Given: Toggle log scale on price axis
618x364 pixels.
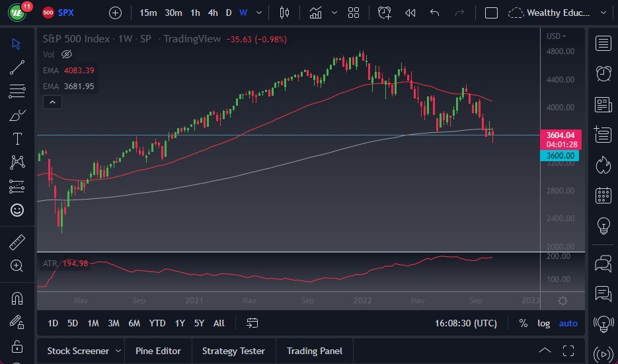Looking at the screenshot, I should coord(543,323).
